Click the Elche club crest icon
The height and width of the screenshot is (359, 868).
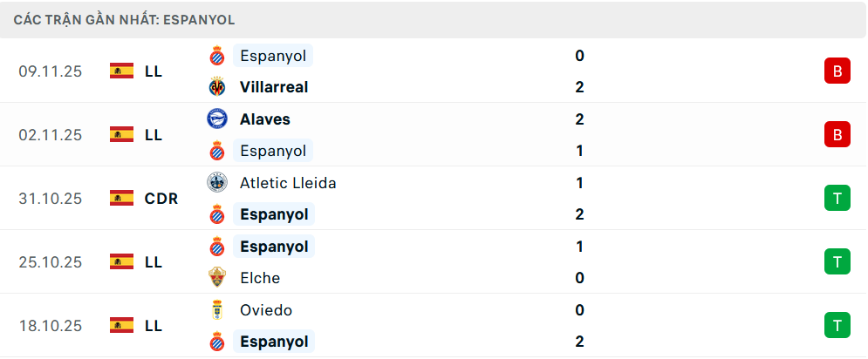pyautogui.click(x=216, y=278)
